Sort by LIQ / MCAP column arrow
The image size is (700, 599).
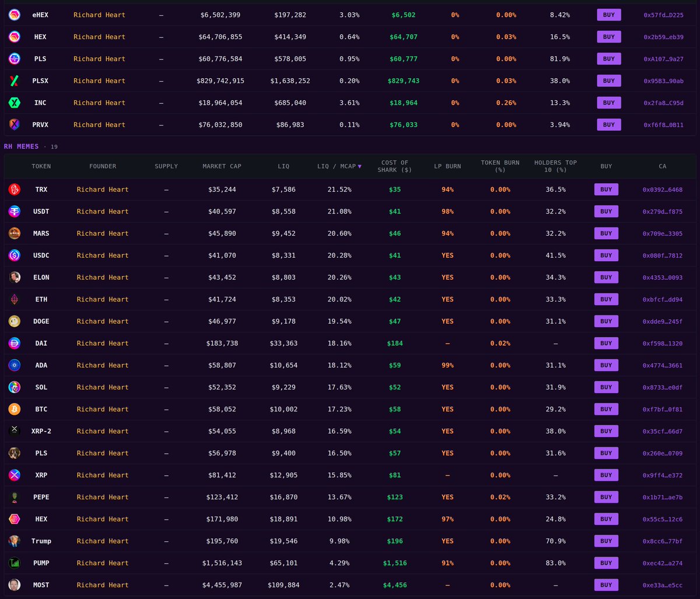point(359,166)
